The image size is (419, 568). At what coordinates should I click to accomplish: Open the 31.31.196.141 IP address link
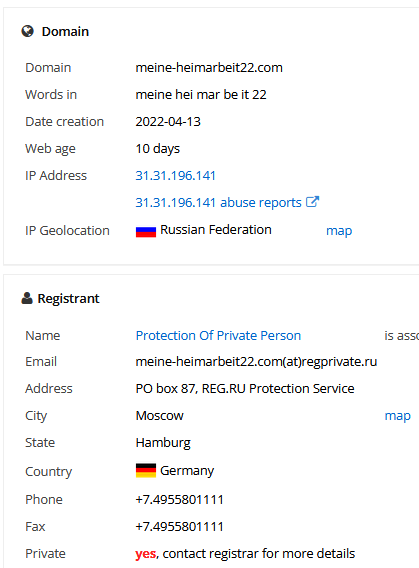[x=175, y=176]
